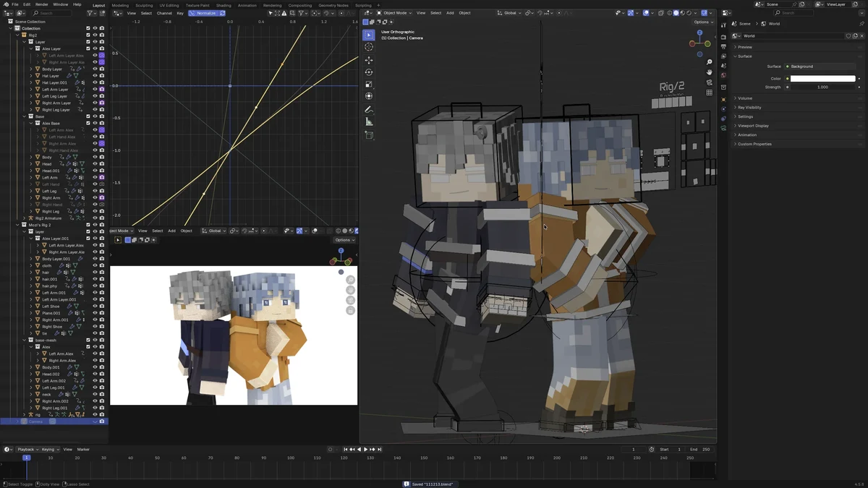
Task: Open the File menu
Action: 15,4
